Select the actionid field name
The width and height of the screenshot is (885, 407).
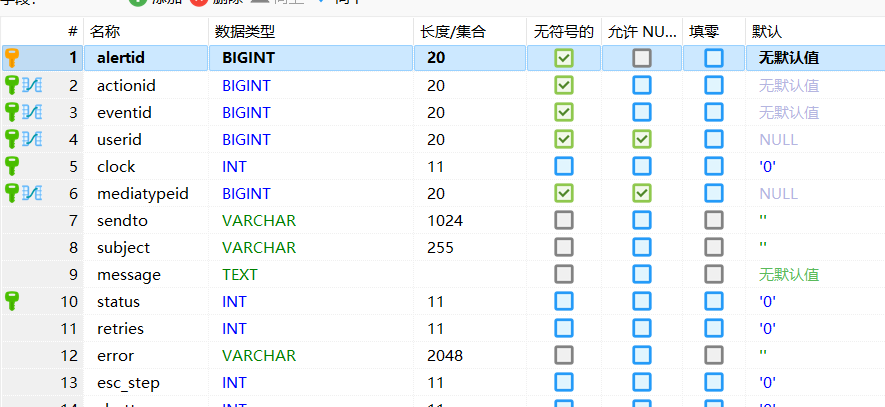(126, 86)
